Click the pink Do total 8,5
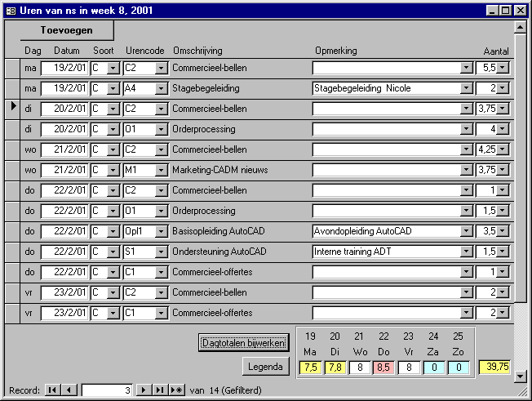The image size is (532, 401). coord(383,368)
